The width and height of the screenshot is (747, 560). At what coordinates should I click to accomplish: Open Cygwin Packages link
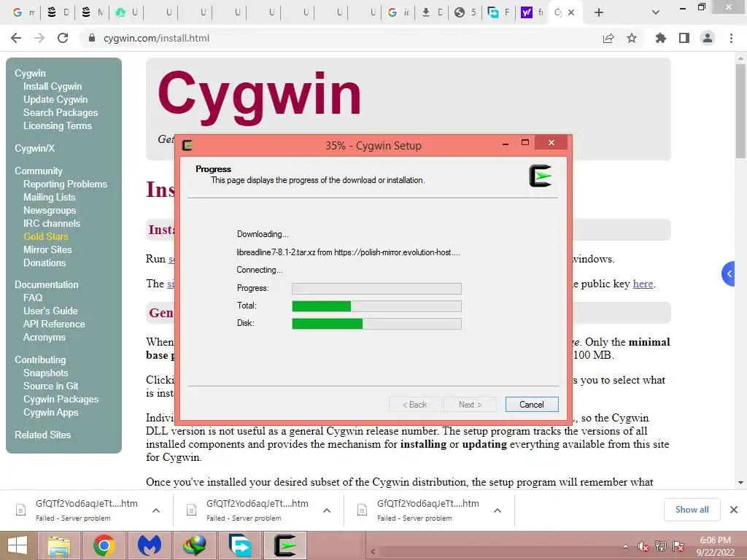point(61,399)
